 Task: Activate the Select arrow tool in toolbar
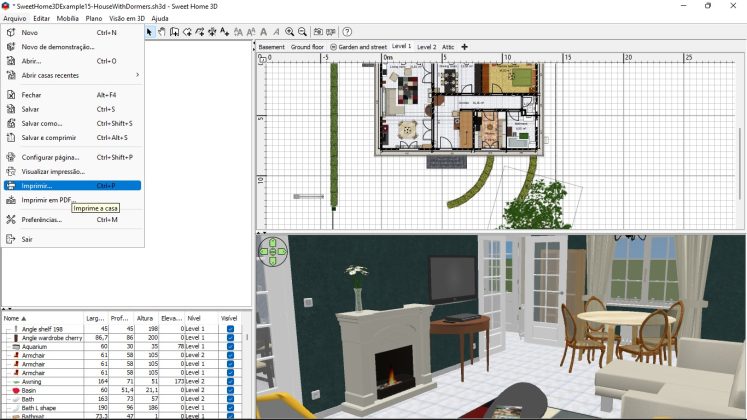149,32
